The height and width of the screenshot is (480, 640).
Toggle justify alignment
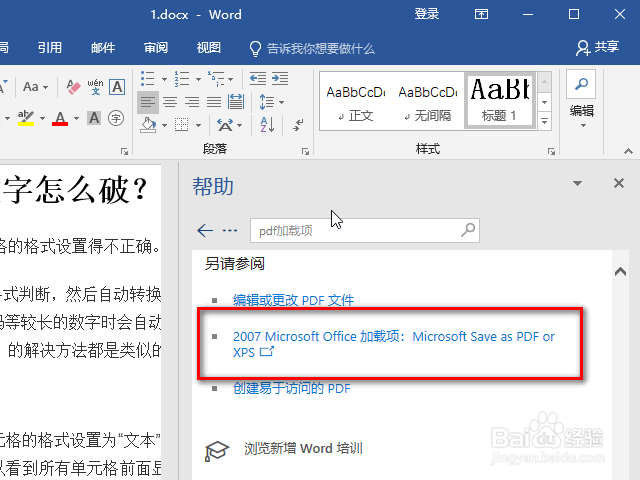214,102
